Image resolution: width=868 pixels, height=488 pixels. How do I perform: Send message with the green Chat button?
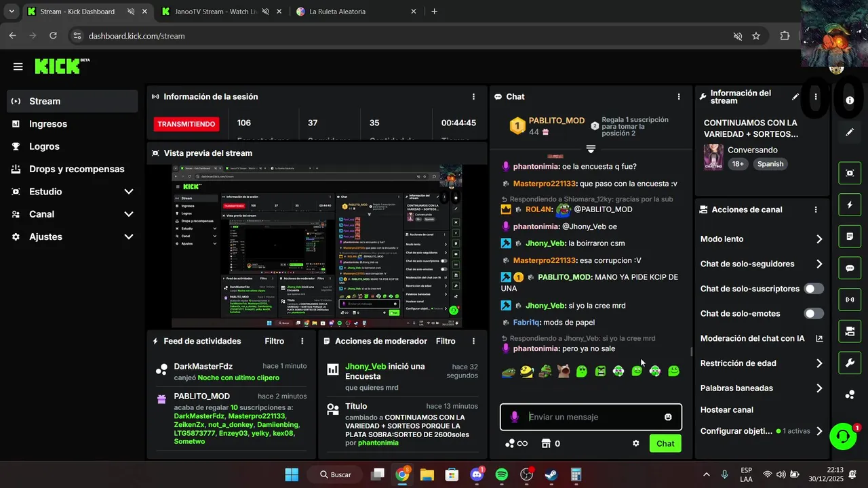click(x=665, y=443)
